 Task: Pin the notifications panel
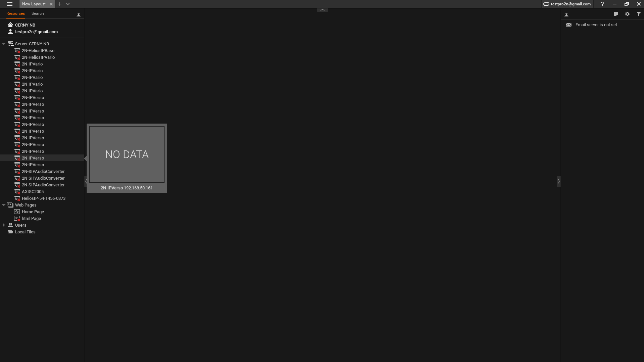point(566,15)
